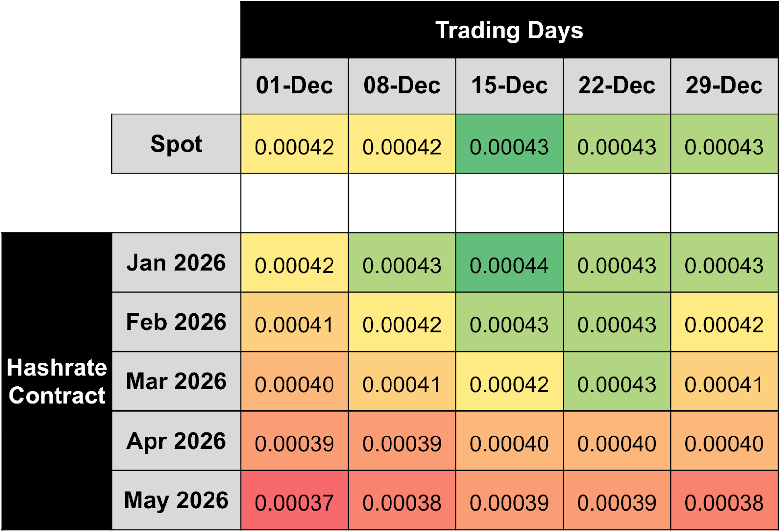The height and width of the screenshot is (532, 780).
Task: Click the red May 2026 0.00037 cell
Action: pos(294,502)
